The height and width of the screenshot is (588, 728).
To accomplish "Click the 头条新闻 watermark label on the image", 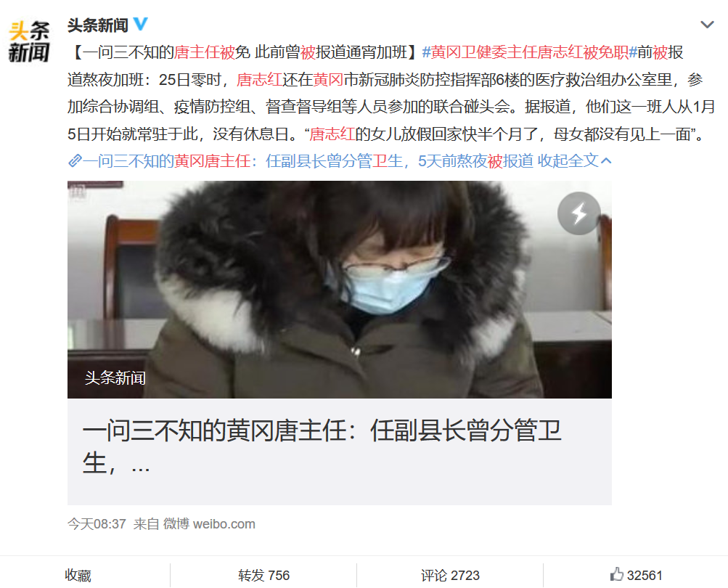I will tap(115, 377).
